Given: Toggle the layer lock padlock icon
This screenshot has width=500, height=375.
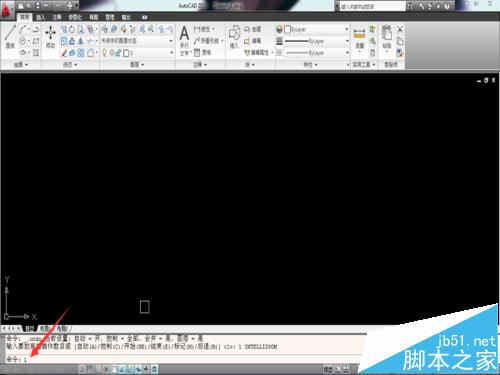Looking at the screenshot, I should click(118, 53).
